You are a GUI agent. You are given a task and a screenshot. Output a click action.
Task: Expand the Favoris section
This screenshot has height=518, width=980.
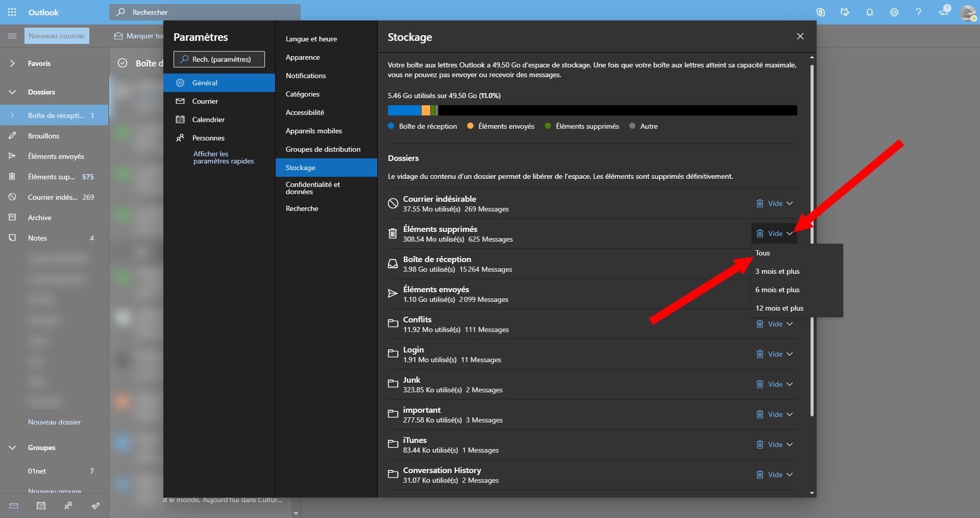click(x=12, y=63)
